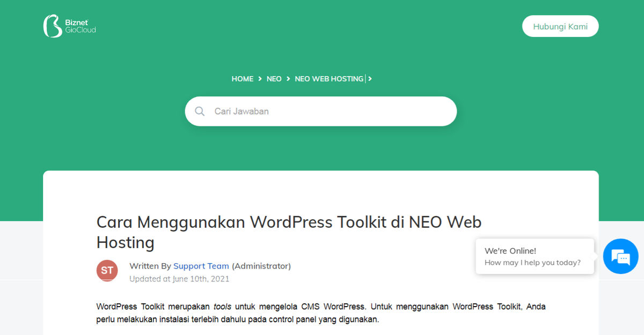Focus the Cari Jawaban search field
The width and height of the screenshot is (644, 335).
[x=321, y=111]
